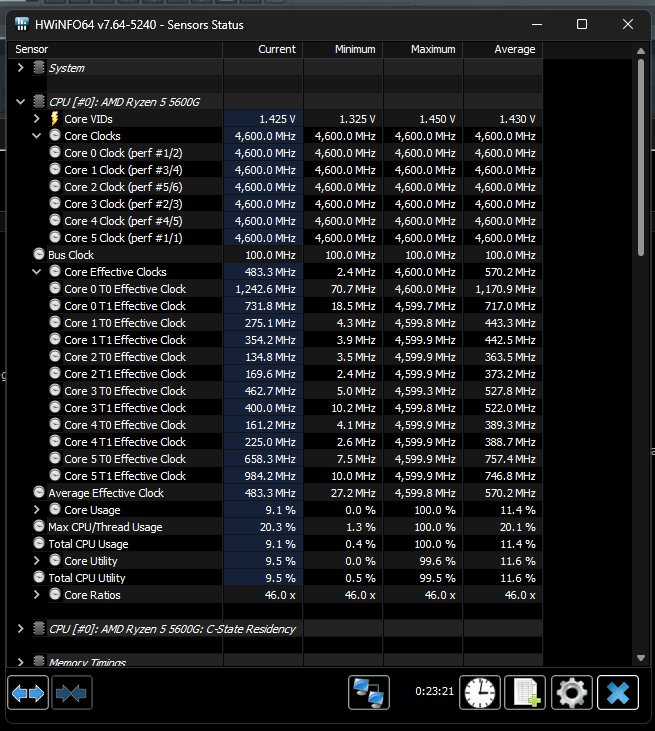Viewport: 655px width, 731px height.
Task: Click the Core VIDs current value 1.425 V
Action: pyautogui.click(x=277, y=119)
